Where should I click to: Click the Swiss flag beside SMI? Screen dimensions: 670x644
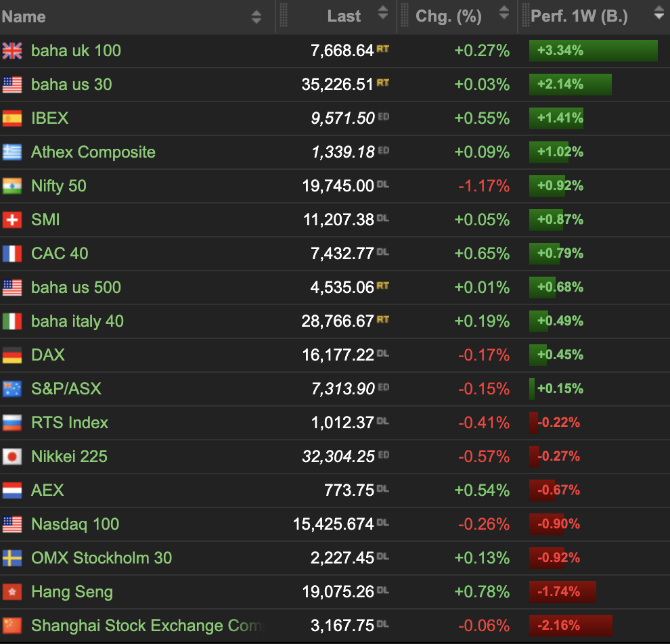(x=12, y=220)
